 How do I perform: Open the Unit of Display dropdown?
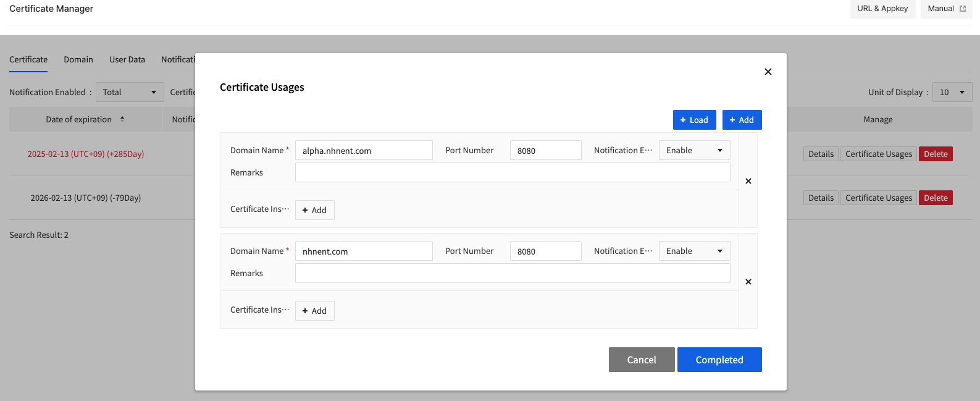pyautogui.click(x=952, y=92)
